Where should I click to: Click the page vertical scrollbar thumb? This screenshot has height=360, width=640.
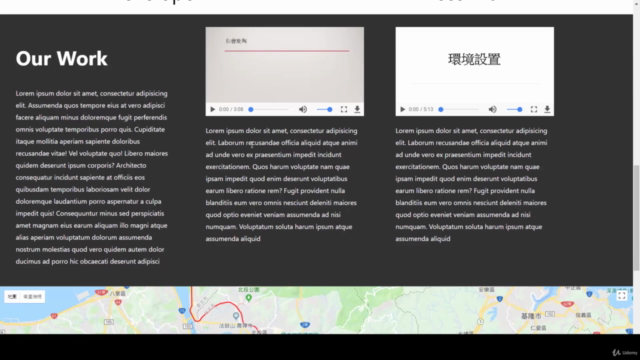pos(636,218)
